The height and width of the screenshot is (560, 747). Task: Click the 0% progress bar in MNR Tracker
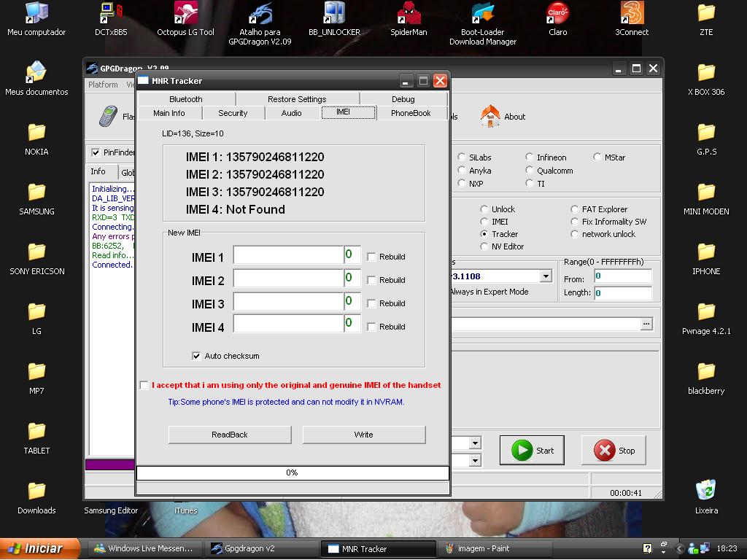(x=293, y=472)
